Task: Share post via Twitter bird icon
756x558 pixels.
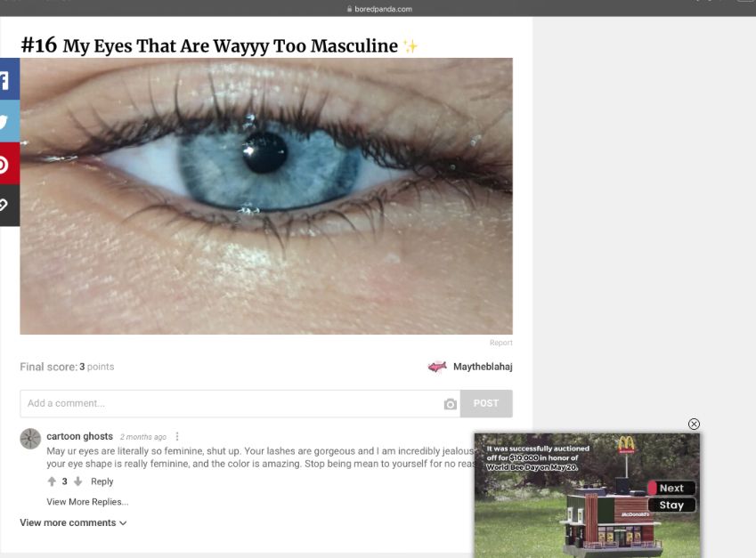Action: pos(9,121)
